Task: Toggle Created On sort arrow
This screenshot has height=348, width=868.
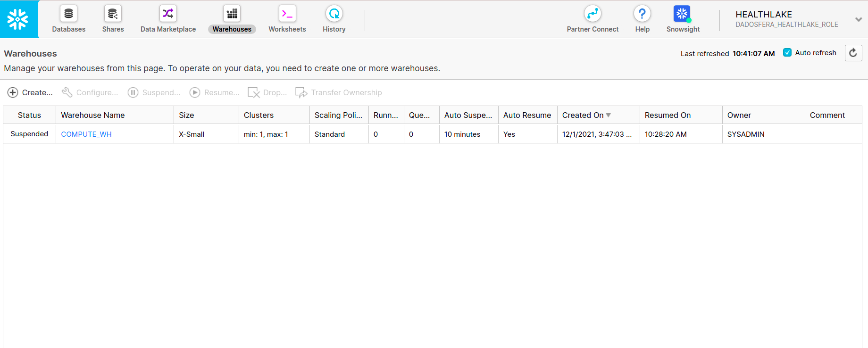Action: pos(609,115)
